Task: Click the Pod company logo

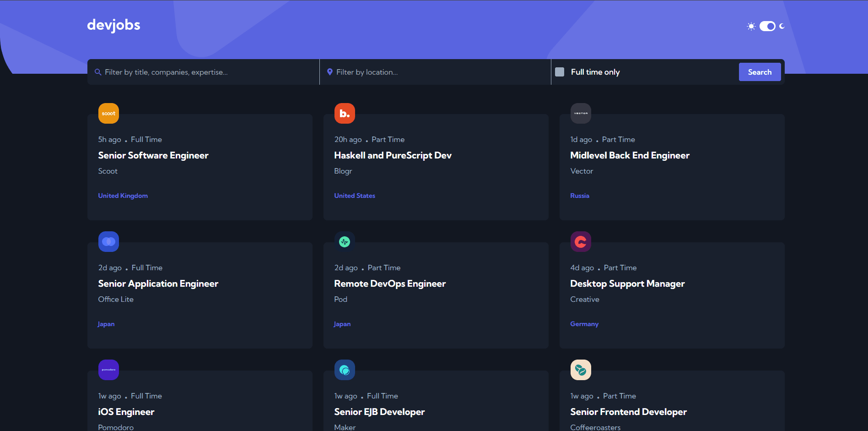Action: (345, 241)
